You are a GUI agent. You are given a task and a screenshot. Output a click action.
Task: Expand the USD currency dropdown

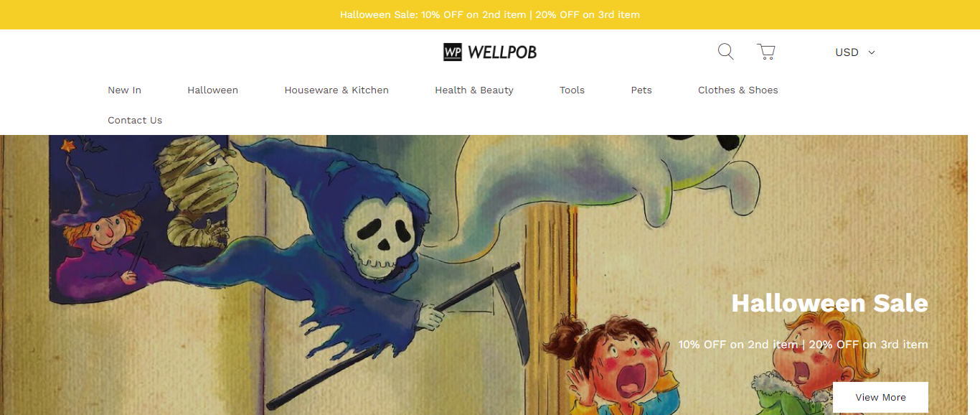point(854,52)
